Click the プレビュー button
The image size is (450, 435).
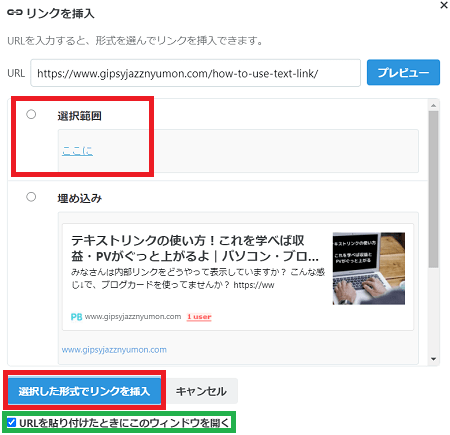(x=403, y=72)
